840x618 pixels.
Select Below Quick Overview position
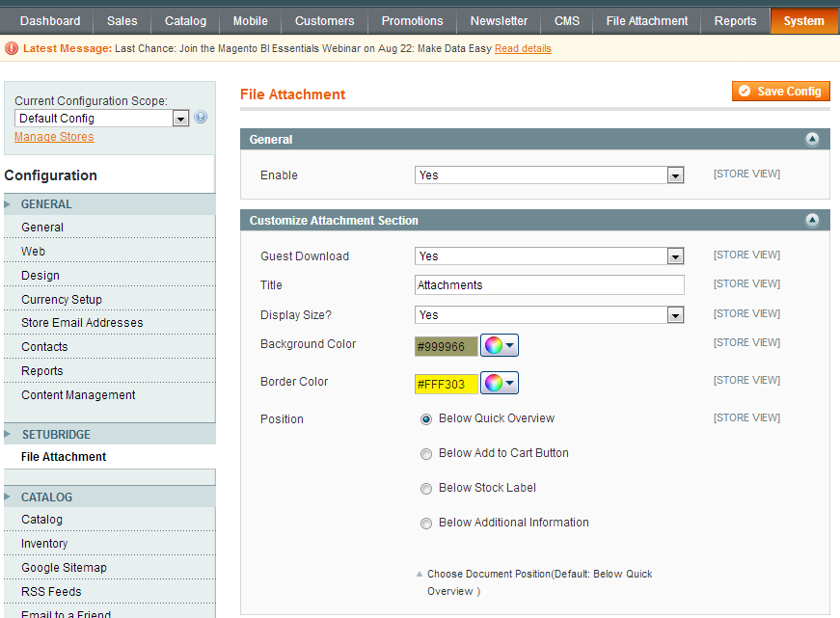[x=426, y=419]
